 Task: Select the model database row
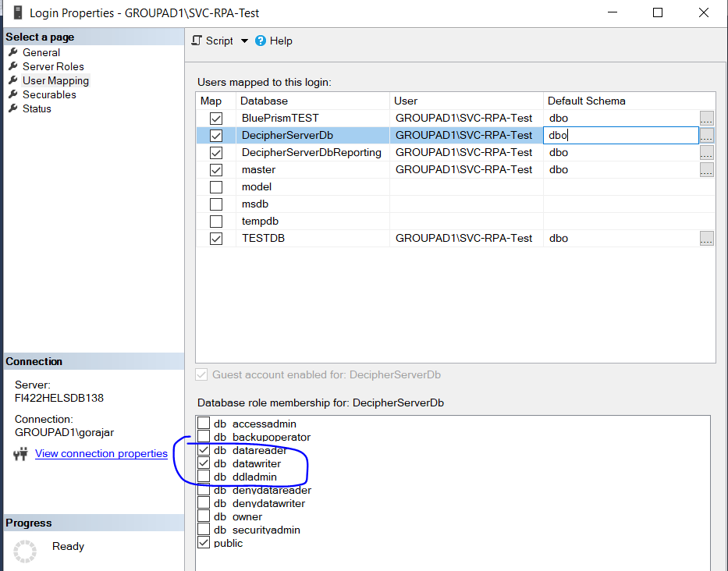[456, 186]
